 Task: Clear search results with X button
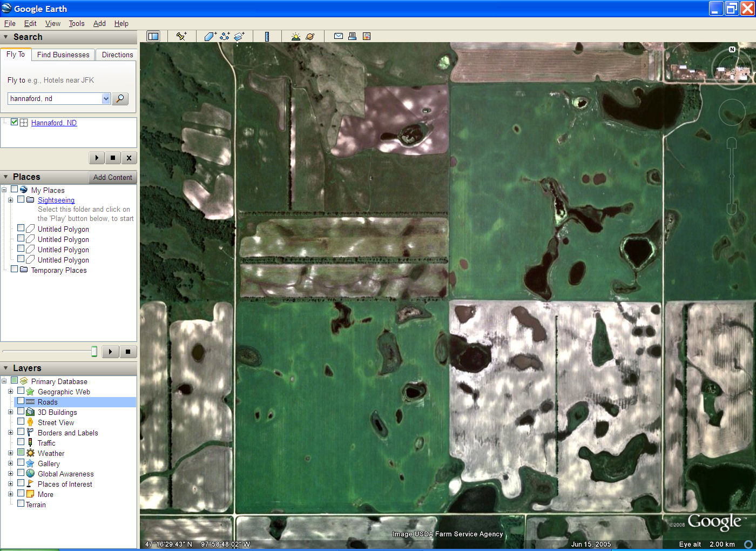tap(129, 158)
